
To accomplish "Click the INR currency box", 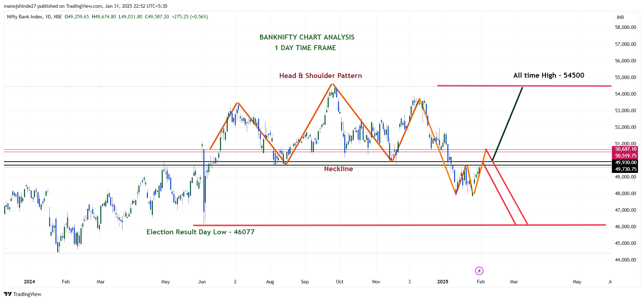I will (626, 17).
